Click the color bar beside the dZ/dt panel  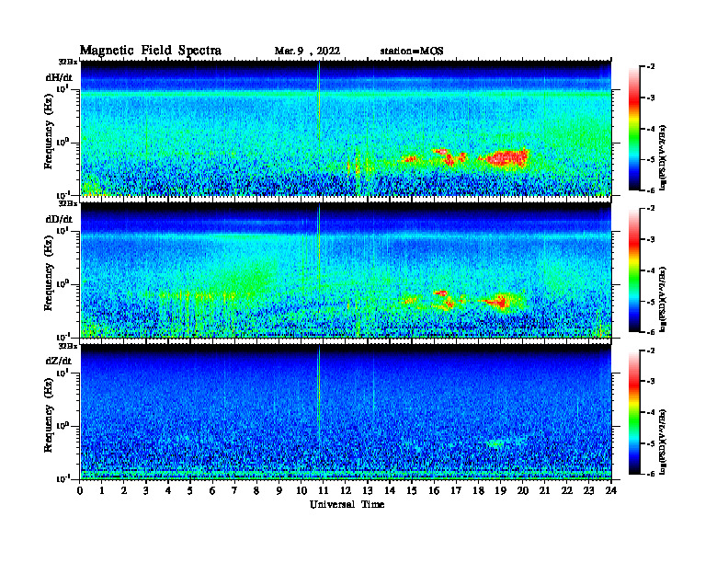(633, 412)
